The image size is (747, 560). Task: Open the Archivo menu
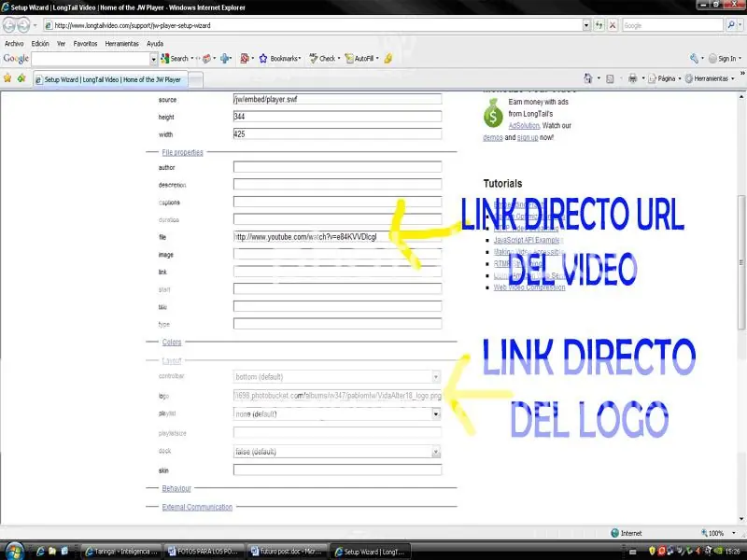coord(14,43)
